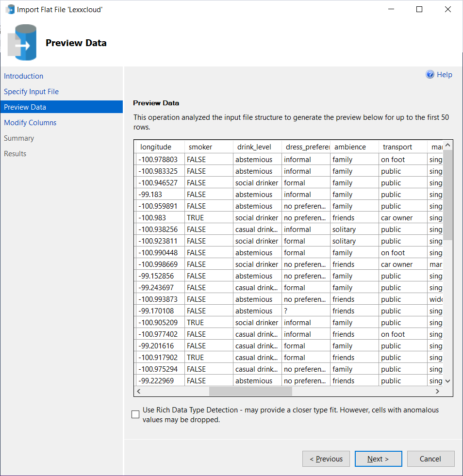Click the horizontal scroll left arrow
The height and width of the screenshot is (476, 463).
coord(138,391)
